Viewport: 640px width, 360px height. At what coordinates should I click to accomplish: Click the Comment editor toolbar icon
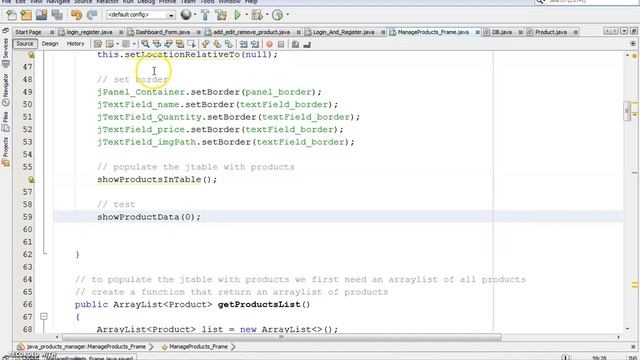[x=296, y=44]
